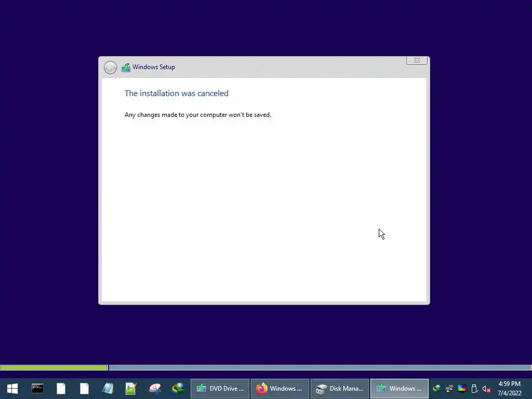532x399 pixels.
Task: Open the color display tray icon
Action: 462,389
